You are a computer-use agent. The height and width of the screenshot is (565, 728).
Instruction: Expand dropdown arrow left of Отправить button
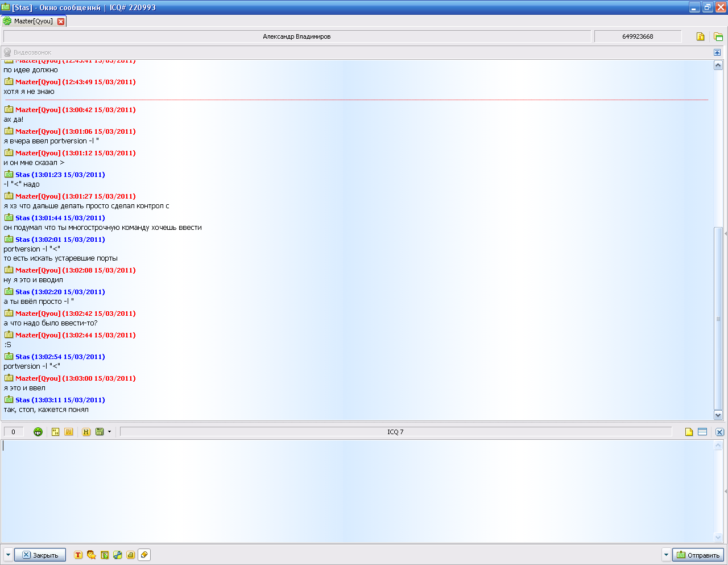click(666, 555)
